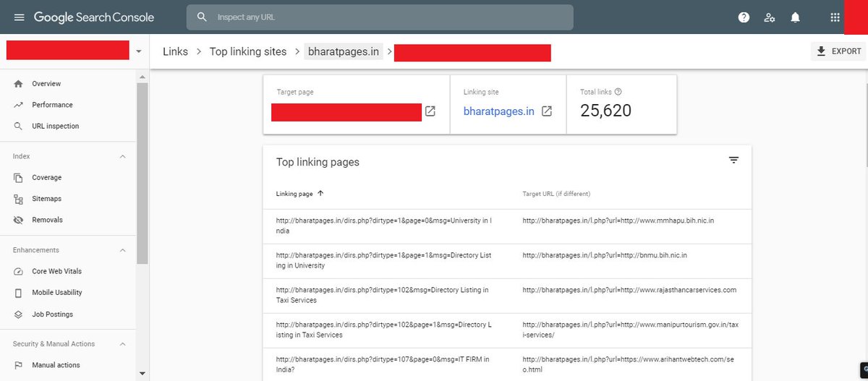Click the Performance trend icon
This screenshot has height=381, width=868.
click(x=18, y=105)
